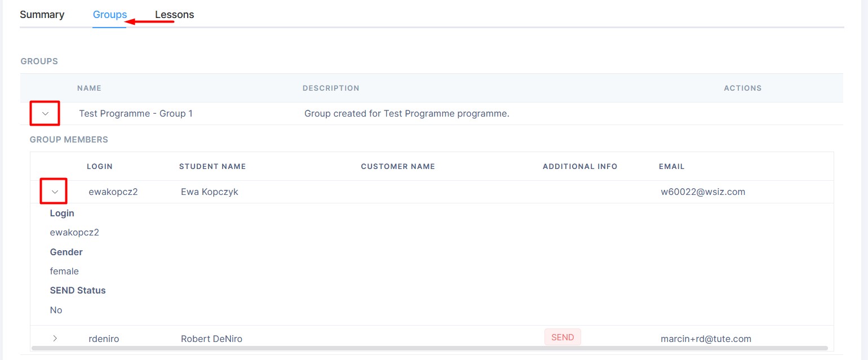Collapse the ewakopcz2 member row chevron
868x360 pixels.
coord(55,192)
